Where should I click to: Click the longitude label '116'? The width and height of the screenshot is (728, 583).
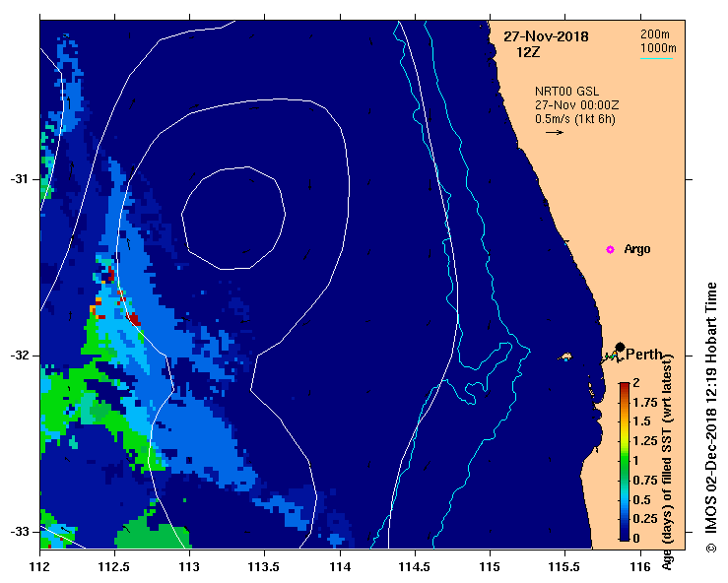641,567
